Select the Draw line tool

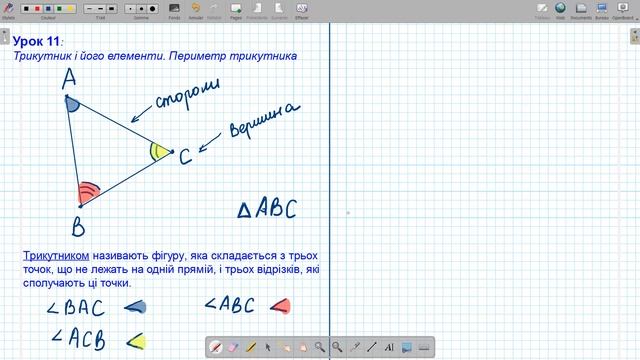[x=372, y=347]
